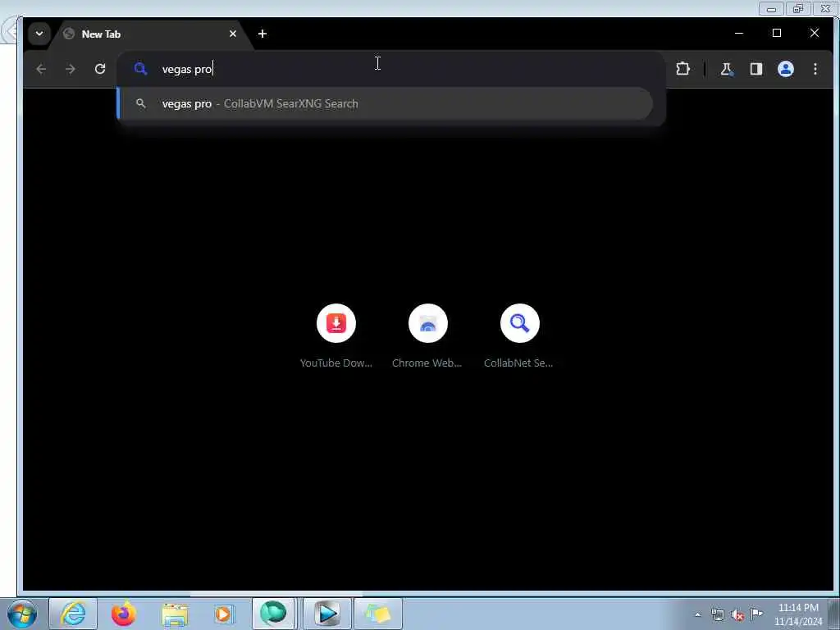The image size is (840, 630).
Task: Toggle the side panel icon
Action: point(756,69)
